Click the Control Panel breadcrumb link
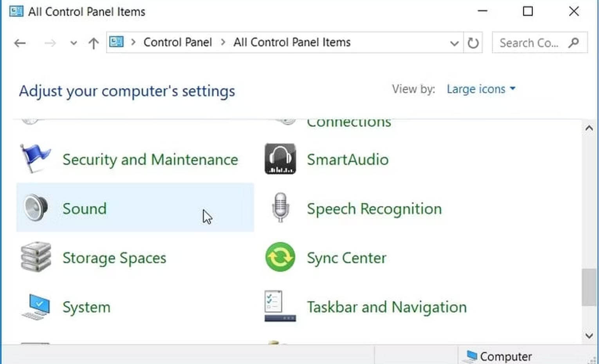This screenshot has width=599, height=364. click(x=178, y=42)
